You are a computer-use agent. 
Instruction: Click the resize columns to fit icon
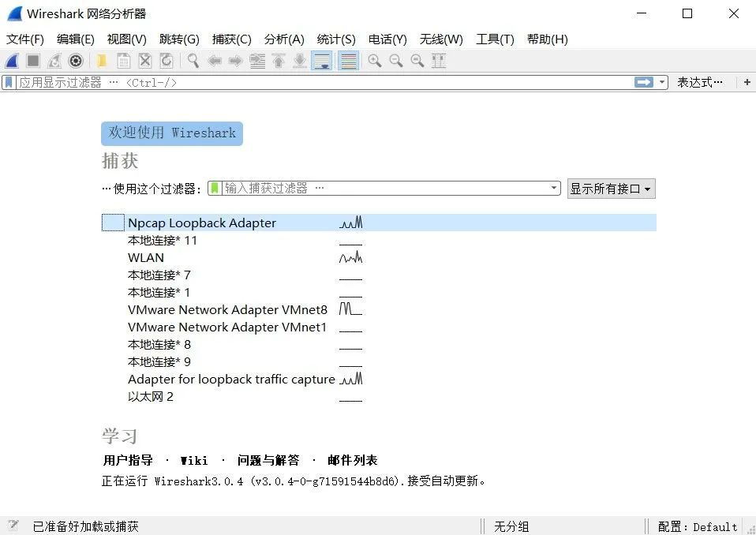click(x=439, y=61)
